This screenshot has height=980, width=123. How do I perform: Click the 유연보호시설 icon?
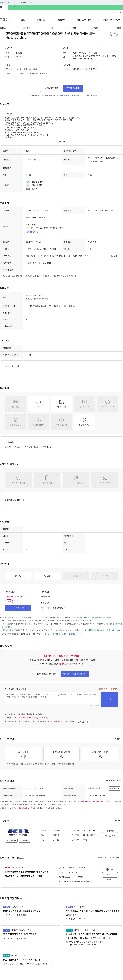tap(61, 422)
